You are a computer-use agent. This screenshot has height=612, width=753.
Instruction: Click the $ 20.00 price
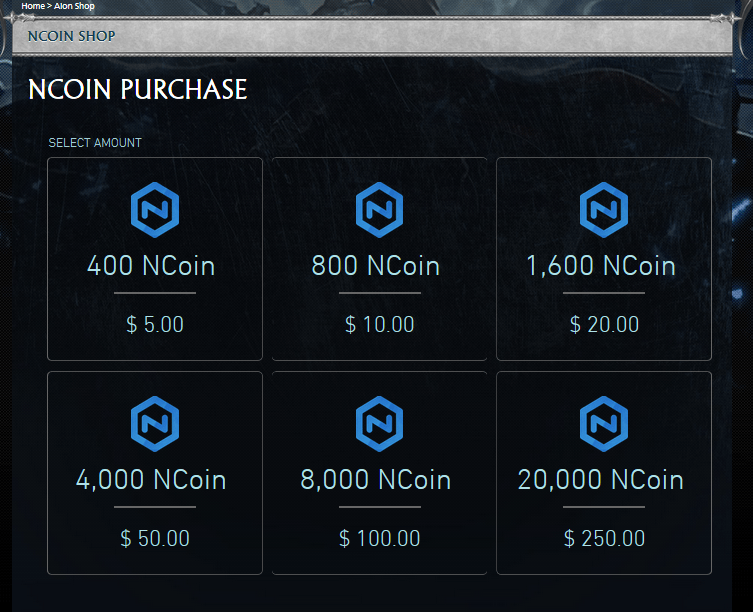(x=604, y=325)
